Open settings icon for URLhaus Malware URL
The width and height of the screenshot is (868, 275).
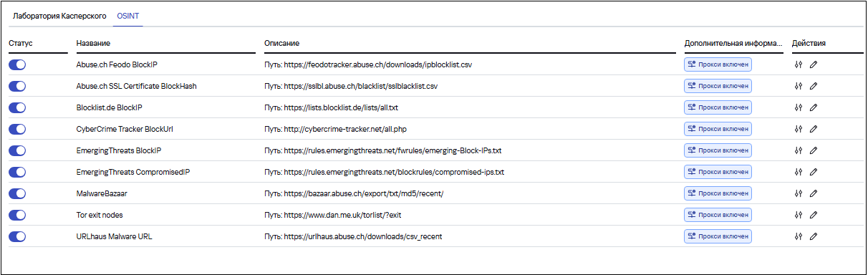[799, 236]
